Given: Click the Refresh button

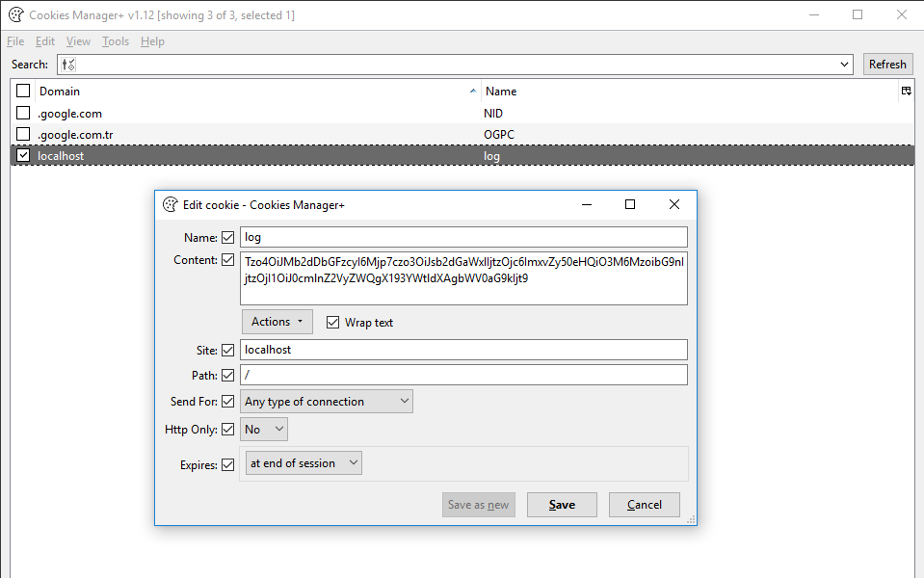Looking at the screenshot, I should point(887,64).
